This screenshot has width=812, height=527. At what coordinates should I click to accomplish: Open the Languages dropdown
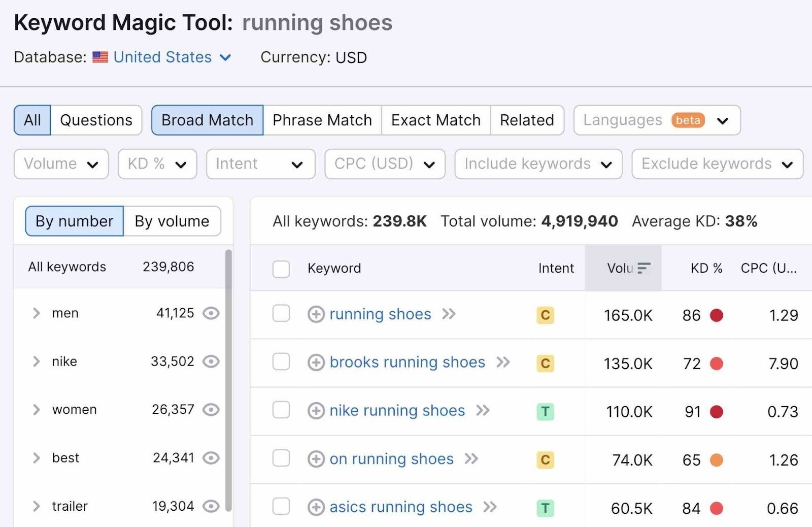pos(656,120)
